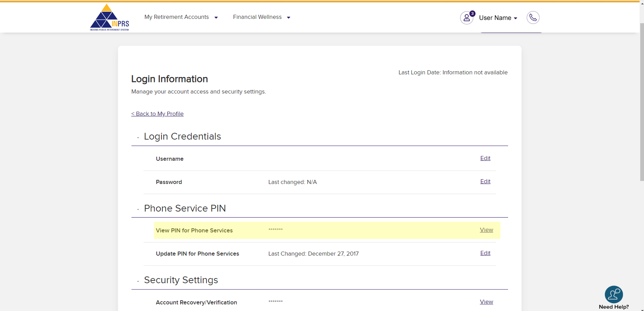Click the phone contact icon
644x311 pixels.
pyautogui.click(x=533, y=17)
